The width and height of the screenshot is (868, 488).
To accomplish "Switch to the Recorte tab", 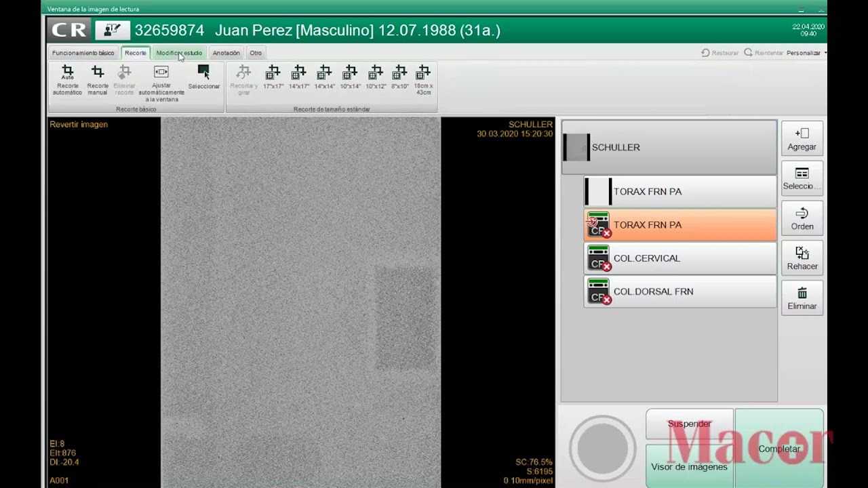I will coord(135,53).
